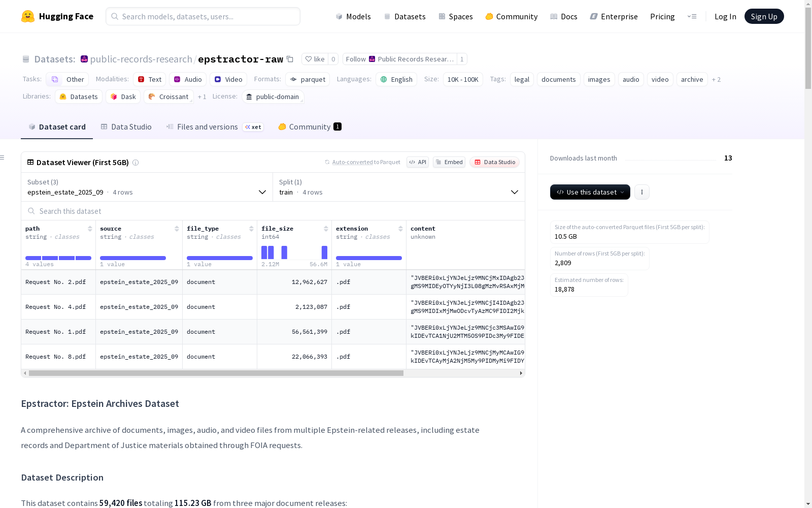The height and width of the screenshot is (508, 812).
Task: Open Enterprise in the top nav
Action: [614, 16]
